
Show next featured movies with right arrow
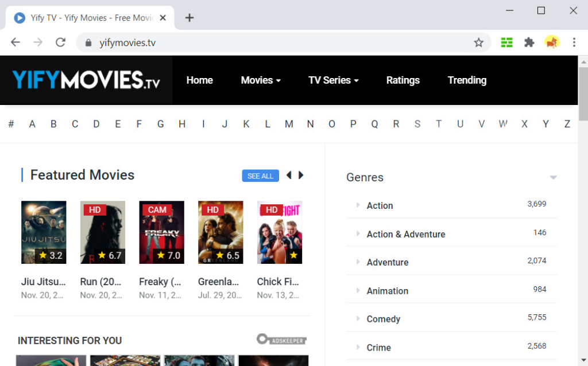coord(301,176)
